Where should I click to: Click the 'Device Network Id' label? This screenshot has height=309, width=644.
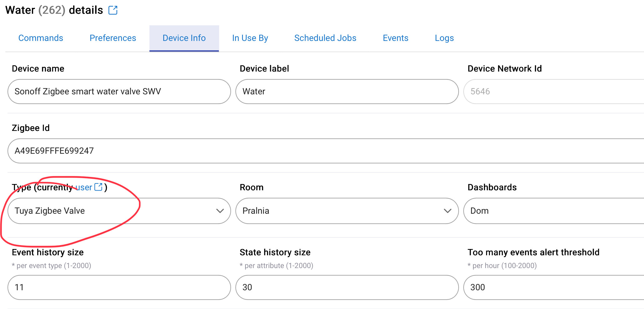coord(505,69)
